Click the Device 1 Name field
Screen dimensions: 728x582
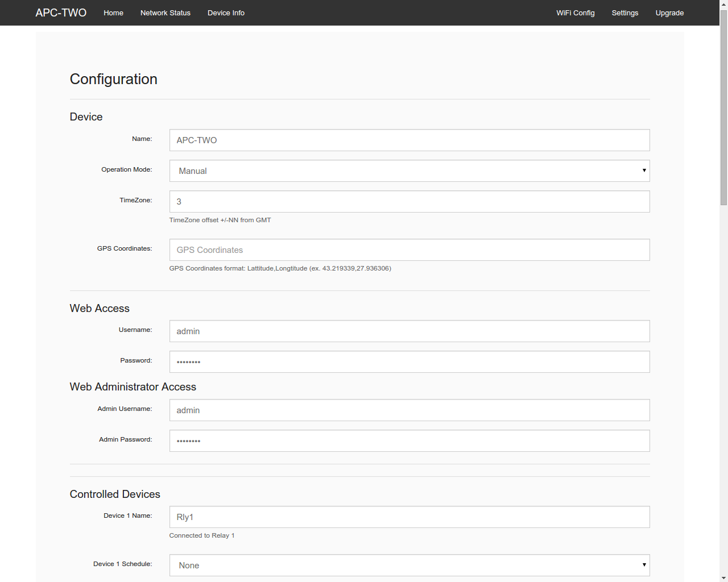coord(409,517)
